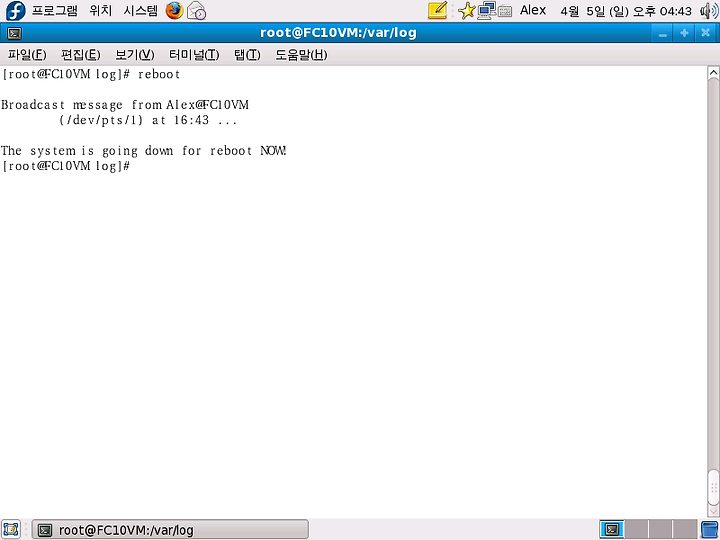720x540 pixels.
Task: Minimize the terminal window
Action: 662,33
